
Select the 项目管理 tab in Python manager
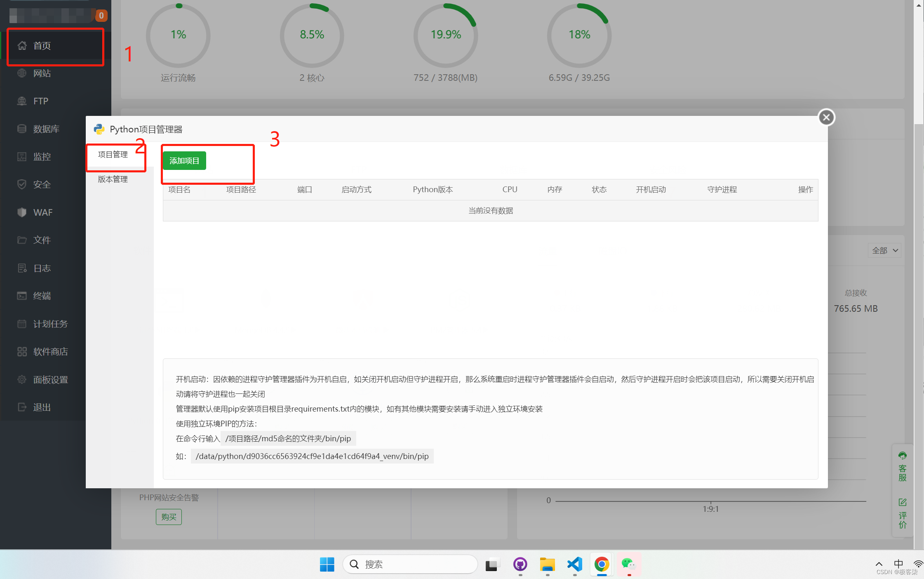coord(113,154)
